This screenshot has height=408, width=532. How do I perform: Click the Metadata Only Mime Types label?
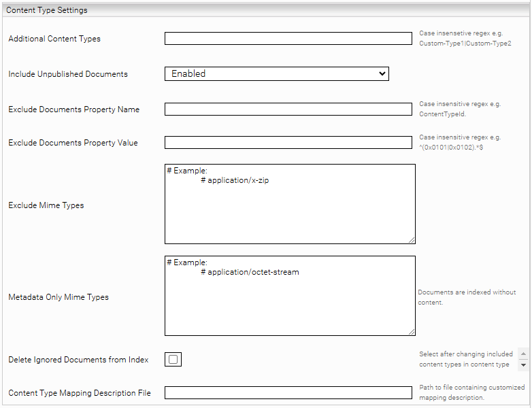[x=59, y=297]
